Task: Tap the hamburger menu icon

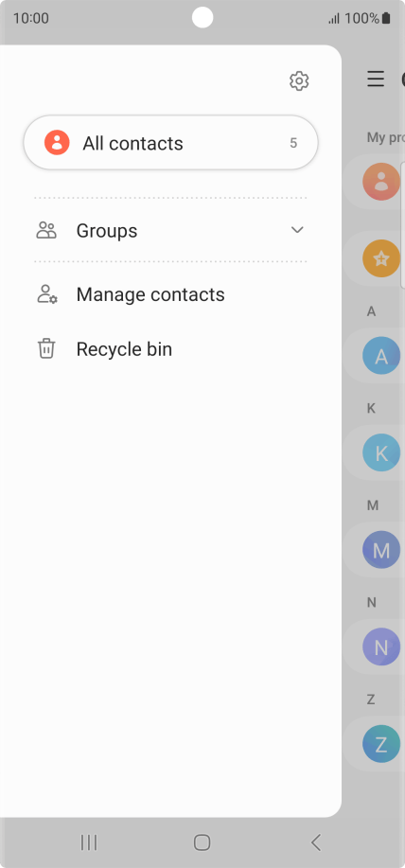Action: 376,80
